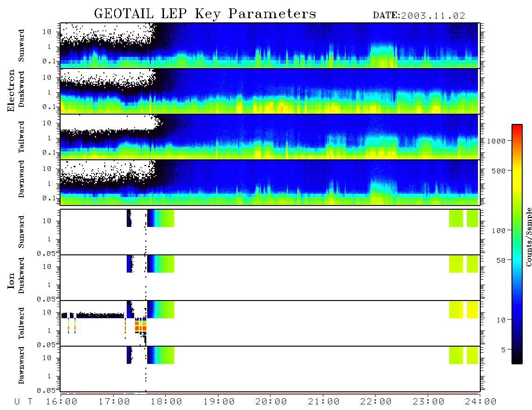Select the Electron Dawnward axis label
This screenshot has width=532, height=410.
tap(21, 179)
